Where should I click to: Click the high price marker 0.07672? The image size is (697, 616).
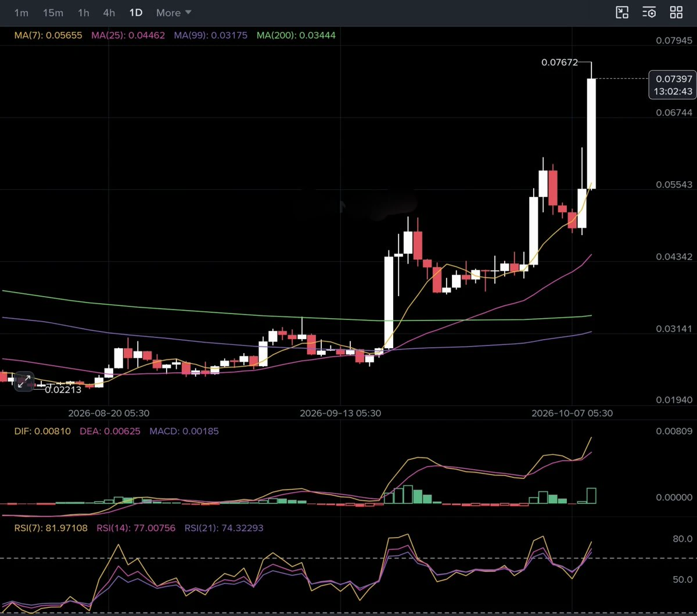[x=559, y=62]
